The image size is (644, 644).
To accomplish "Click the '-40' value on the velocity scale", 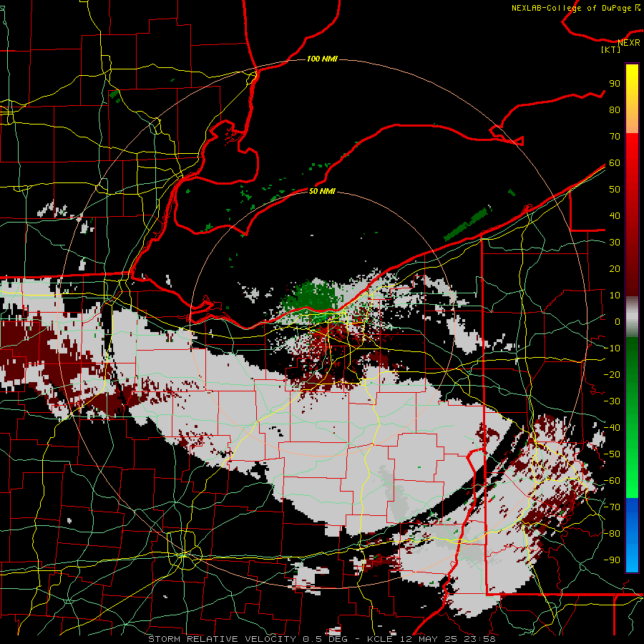I will point(612,428).
